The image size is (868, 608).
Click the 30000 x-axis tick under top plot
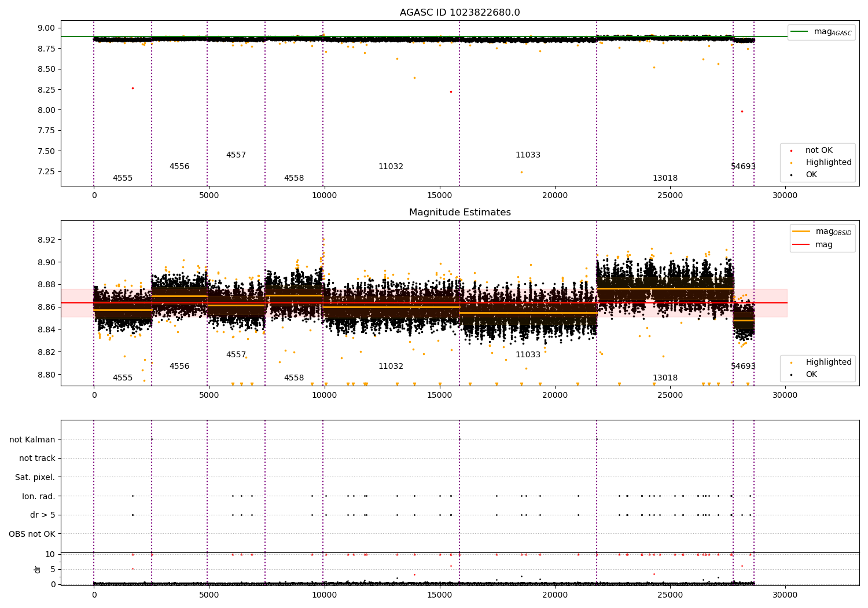click(x=785, y=196)
